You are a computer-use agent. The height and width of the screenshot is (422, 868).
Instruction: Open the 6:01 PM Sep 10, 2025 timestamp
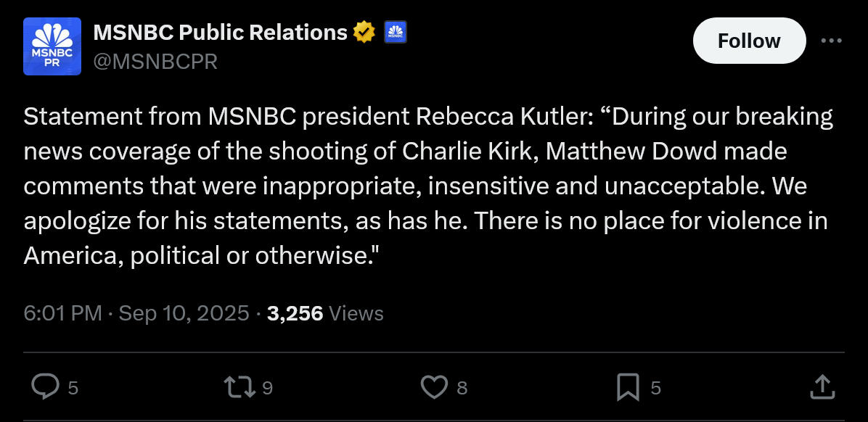point(136,313)
